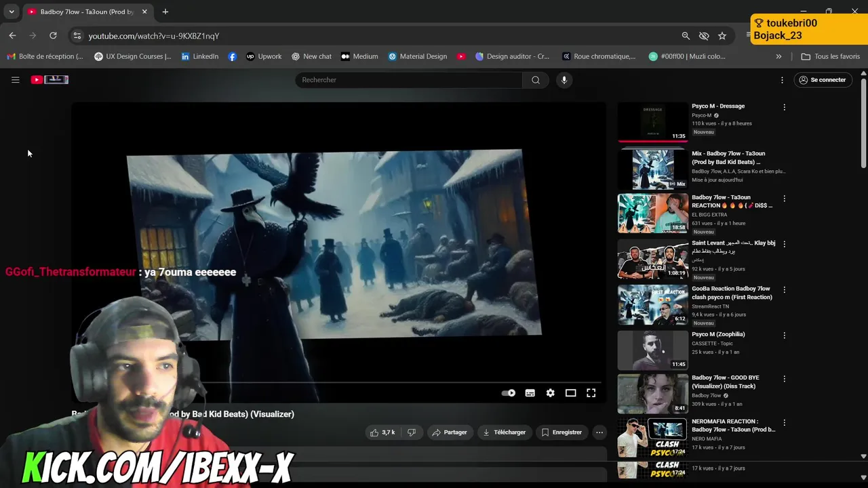Open options for Badboy 7low GOOD BYE video
The height and width of the screenshot is (488, 868).
click(785, 379)
